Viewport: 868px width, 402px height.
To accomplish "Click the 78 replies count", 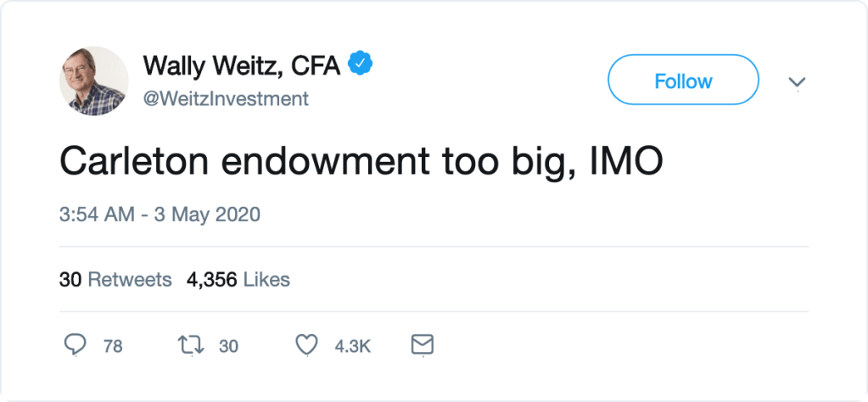I will (113, 346).
